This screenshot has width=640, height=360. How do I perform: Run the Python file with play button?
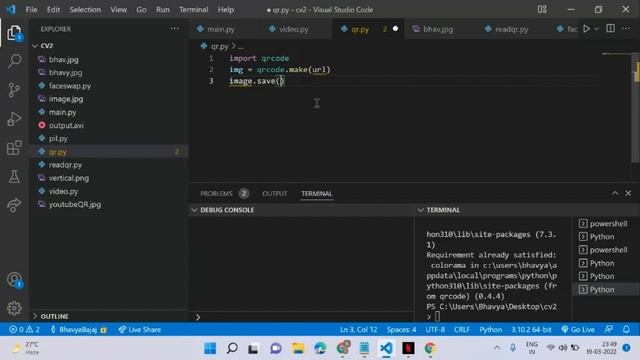pos(586,29)
